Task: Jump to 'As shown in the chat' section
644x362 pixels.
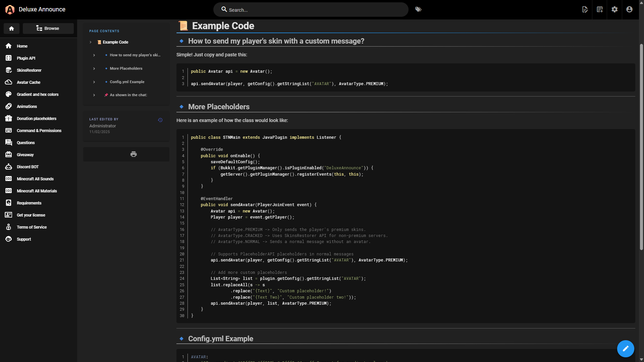Action: [128, 95]
